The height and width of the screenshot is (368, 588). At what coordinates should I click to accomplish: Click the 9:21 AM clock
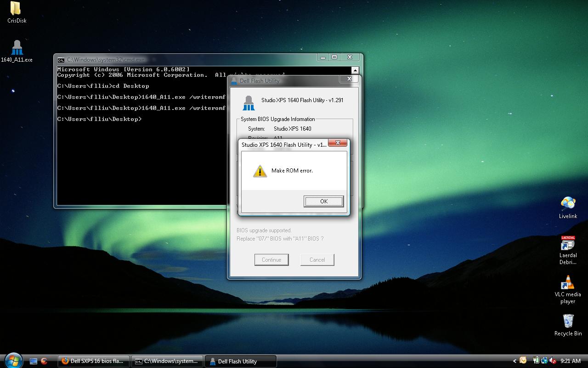tap(571, 361)
